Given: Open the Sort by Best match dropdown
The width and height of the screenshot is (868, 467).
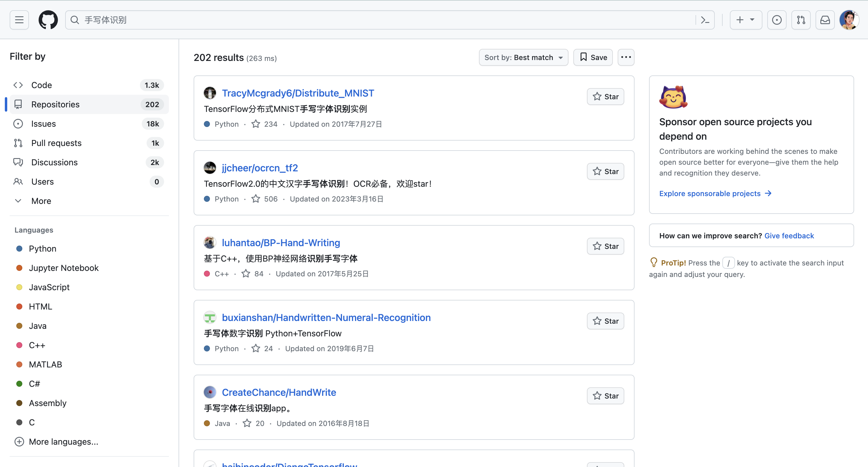Looking at the screenshot, I should pyautogui.click(x=523, y=57).
